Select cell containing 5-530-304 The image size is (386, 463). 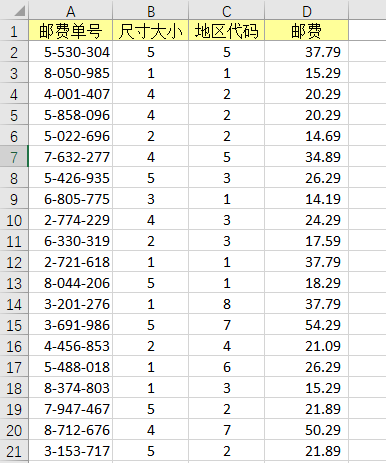click(x=71, y=52)
